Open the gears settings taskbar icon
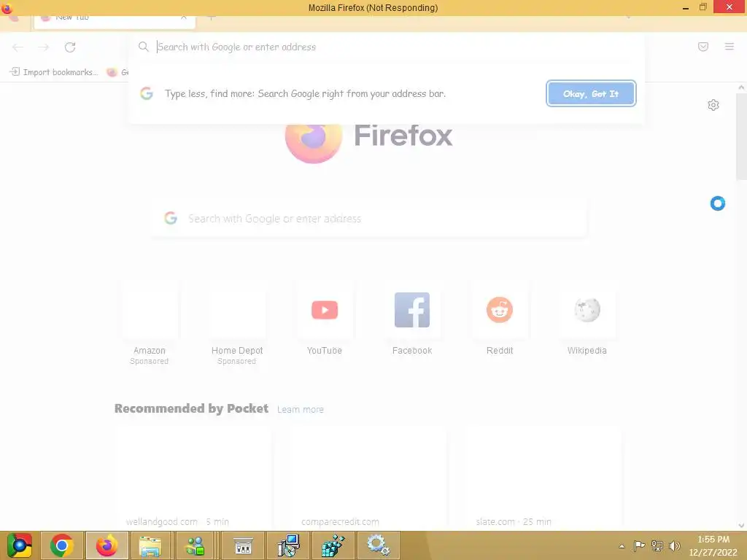Screen dimensions: 747x560 tap(378, 545)
